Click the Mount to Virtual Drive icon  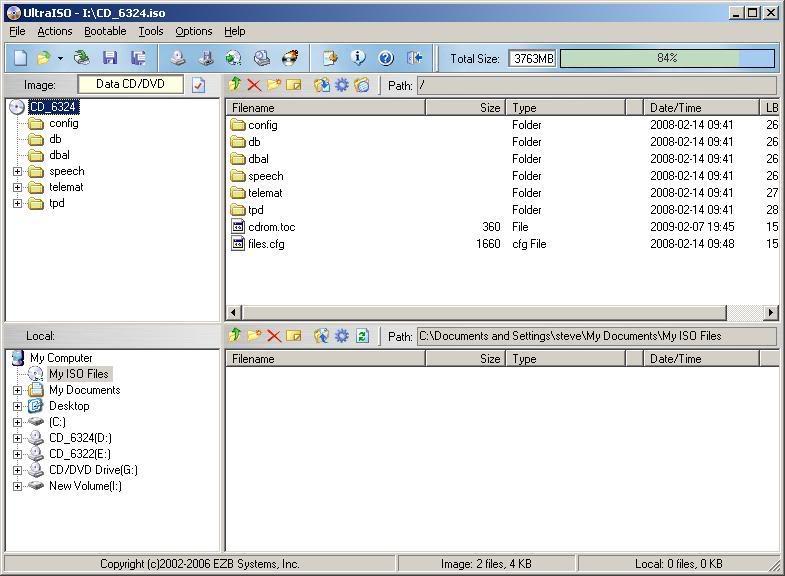coord(262,58)
